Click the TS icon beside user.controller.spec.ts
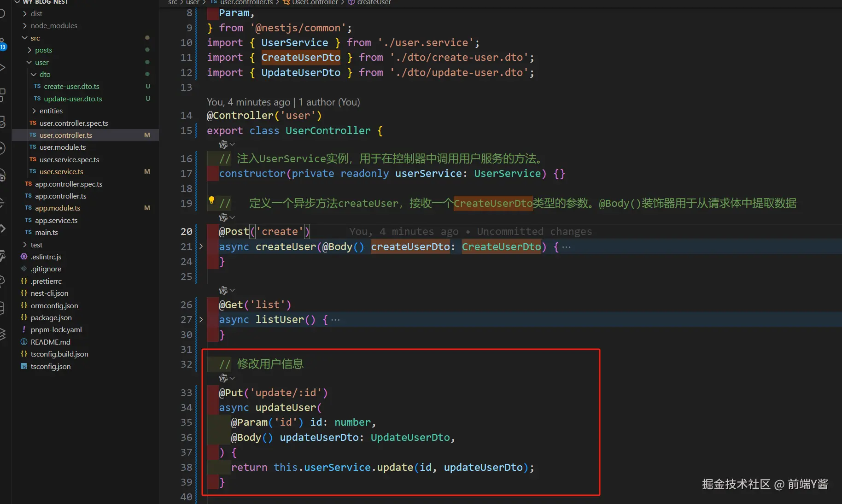The height and width of the screenshot is (504, 842). pyautogui.click(x=33, y=123)
